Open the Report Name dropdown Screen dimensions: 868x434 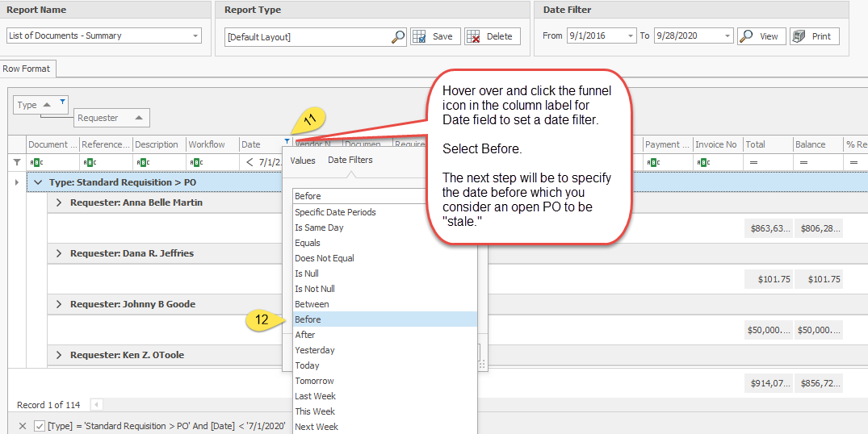195,36
